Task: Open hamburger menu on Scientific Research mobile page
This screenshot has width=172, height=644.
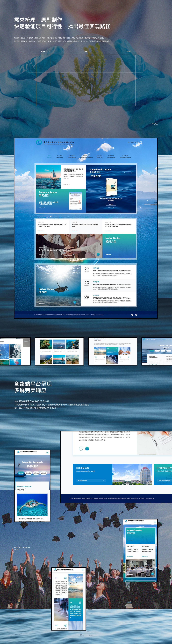Action: [x=47, y=452]
